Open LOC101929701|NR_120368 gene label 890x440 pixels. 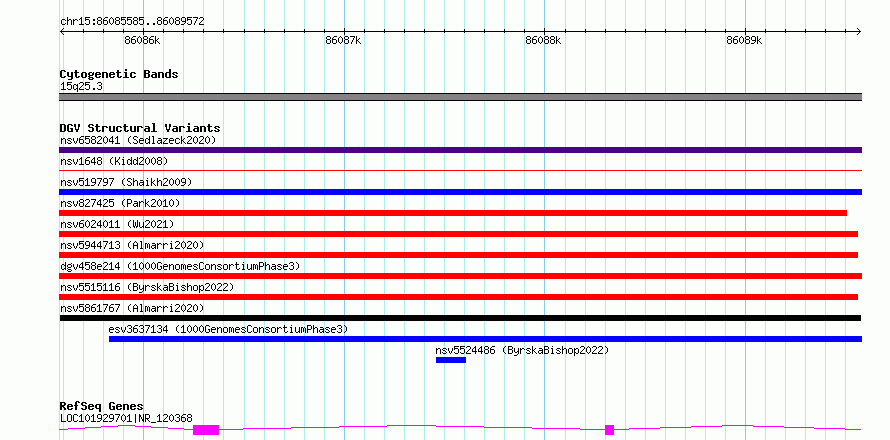pyautogui.click(x=126, y=418)
